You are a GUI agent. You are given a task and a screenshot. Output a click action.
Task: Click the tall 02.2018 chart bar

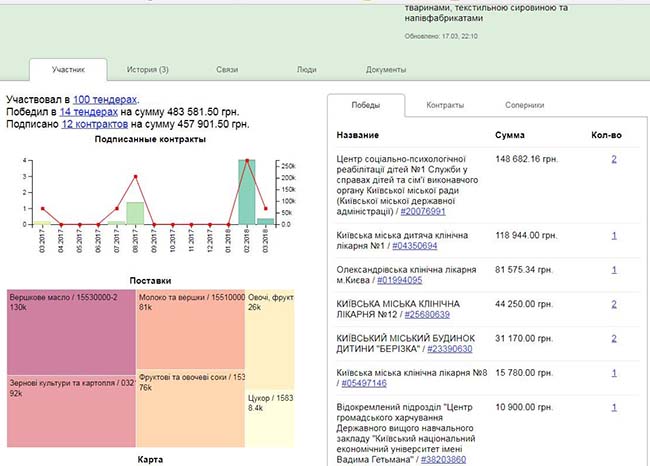[x=247, y=192]
